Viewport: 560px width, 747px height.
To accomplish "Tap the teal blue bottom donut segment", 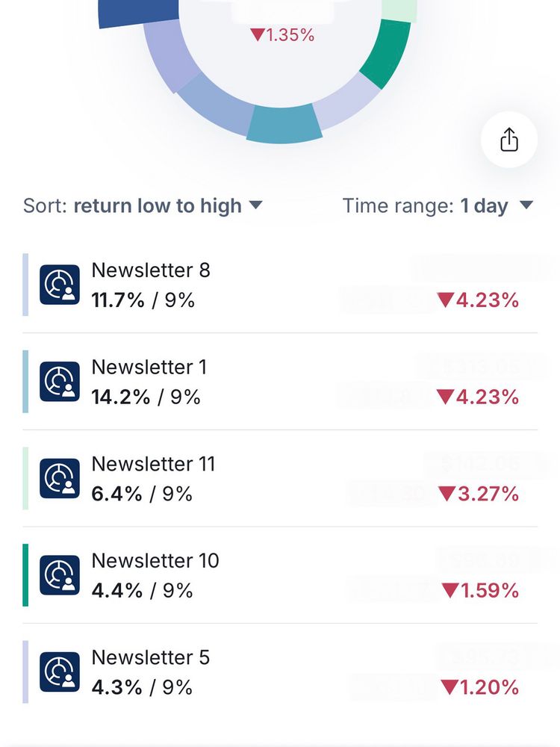I will tap(284, 124).
